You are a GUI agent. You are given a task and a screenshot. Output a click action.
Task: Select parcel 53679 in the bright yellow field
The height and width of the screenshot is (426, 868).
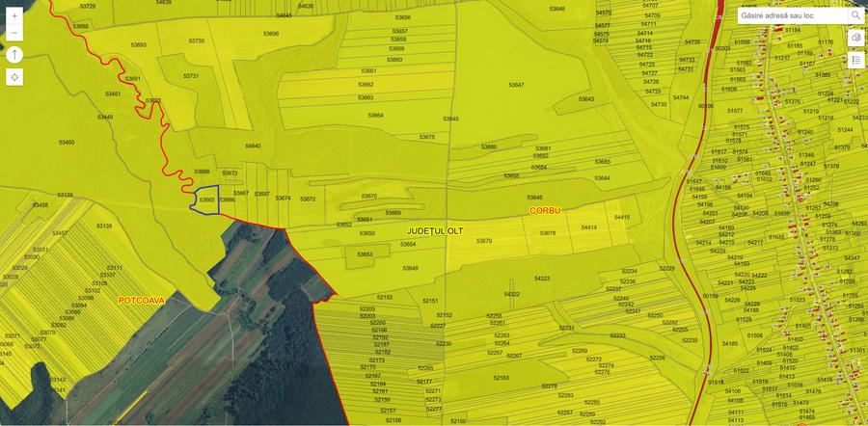(x=484, y=241)
